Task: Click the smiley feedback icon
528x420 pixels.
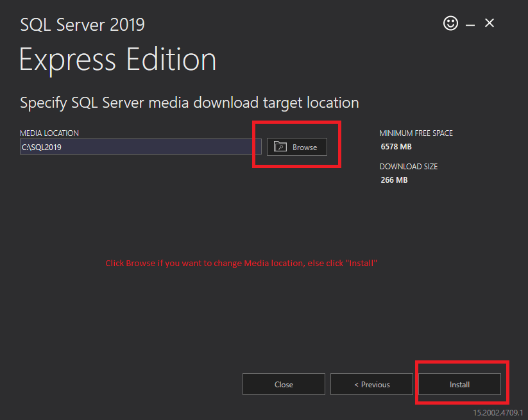Action: tap(450, 23)
